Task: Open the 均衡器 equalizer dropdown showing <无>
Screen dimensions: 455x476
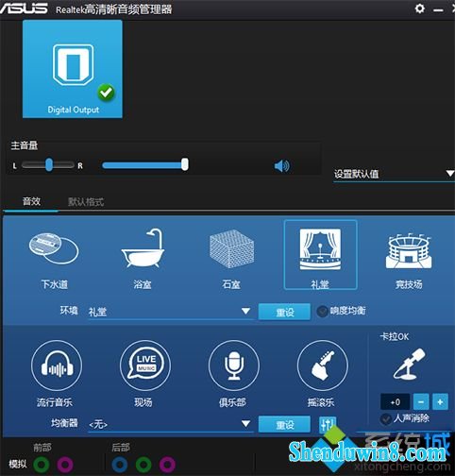Action: [x=170, y=424]
